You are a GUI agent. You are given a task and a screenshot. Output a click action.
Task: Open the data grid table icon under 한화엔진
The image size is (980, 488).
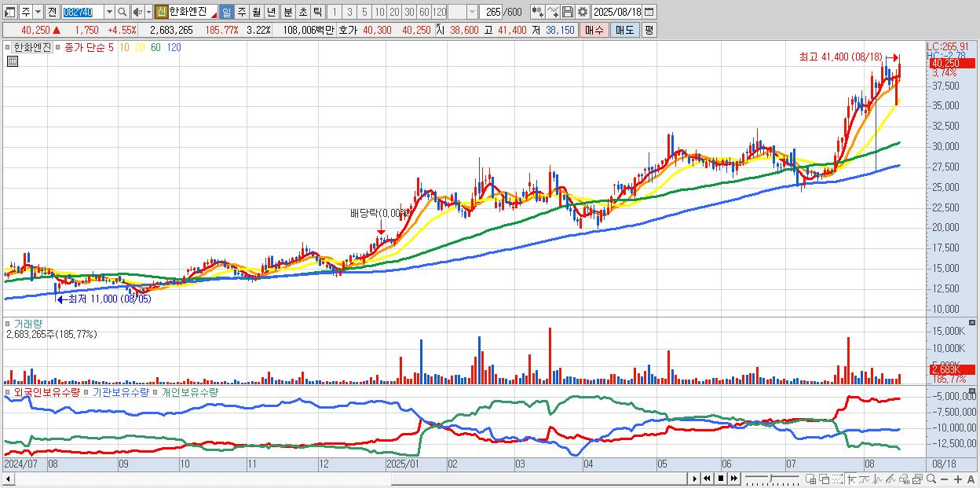pos(13,61)
